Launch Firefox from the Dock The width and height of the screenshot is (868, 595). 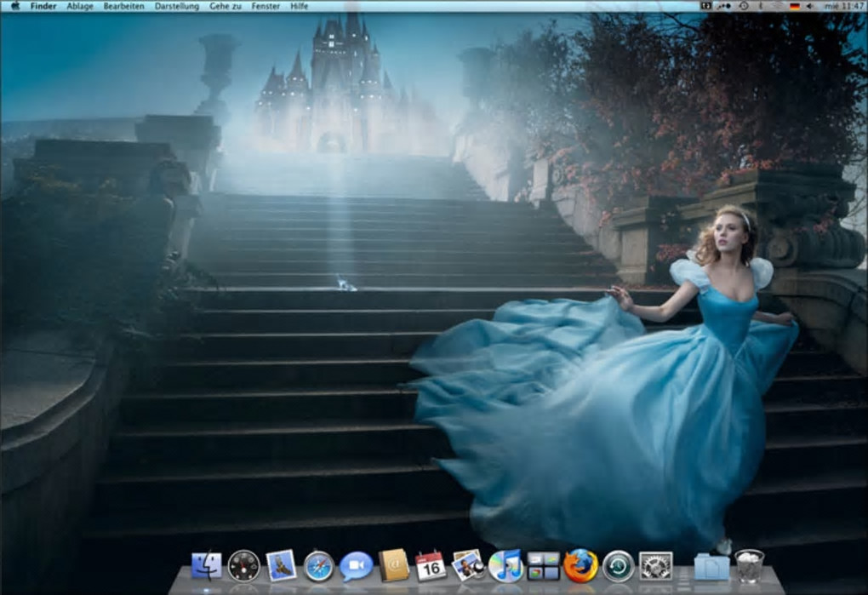(580, 566)
